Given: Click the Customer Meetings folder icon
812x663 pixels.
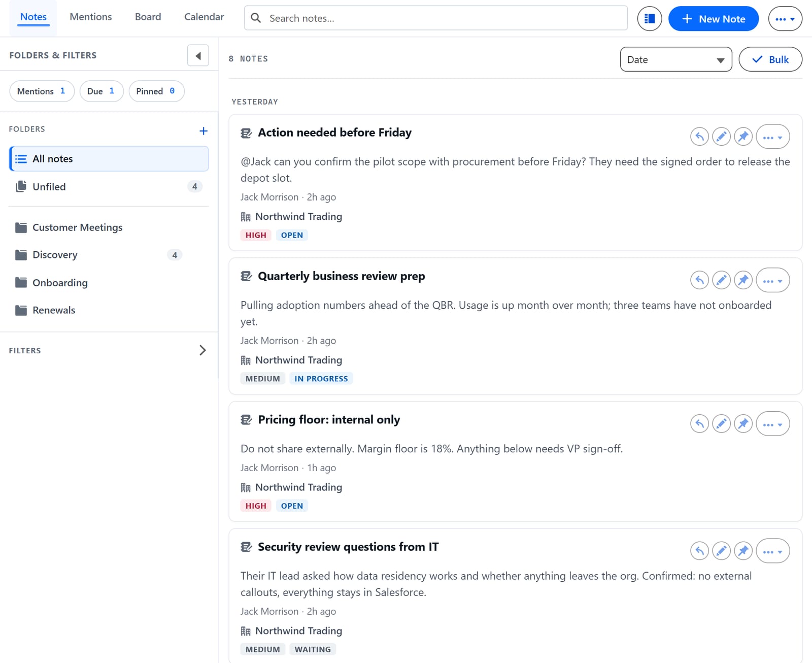Looking at the screenshot, I should (21, 227).
